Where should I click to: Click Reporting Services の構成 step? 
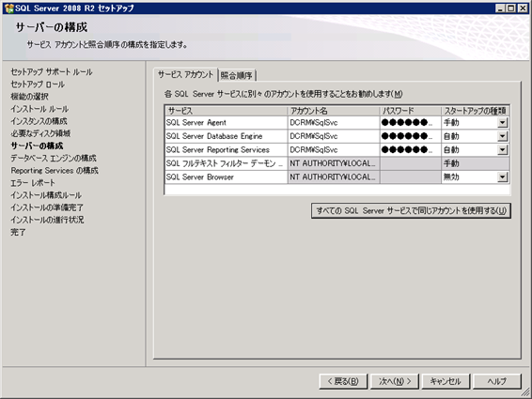tap(55, 171)
